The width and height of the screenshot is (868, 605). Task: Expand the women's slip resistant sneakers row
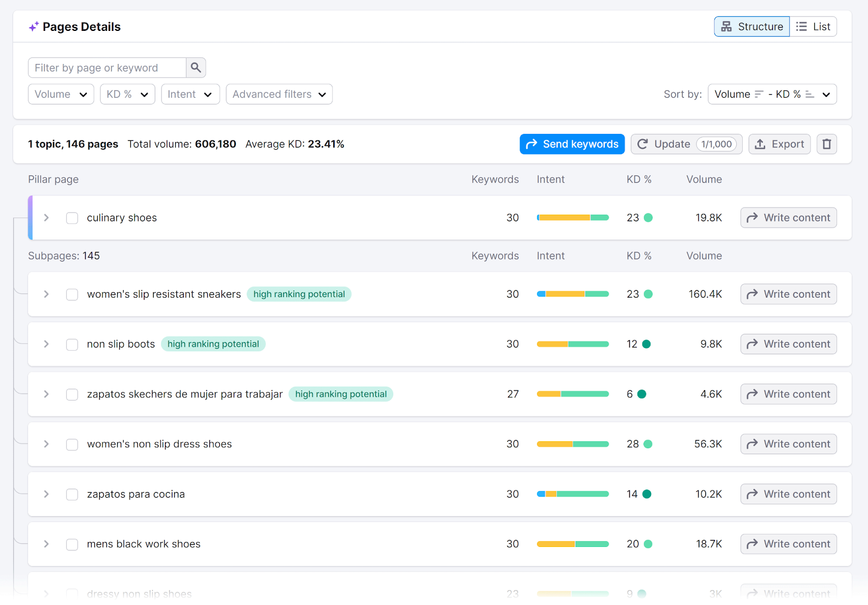tap(46, 294)
